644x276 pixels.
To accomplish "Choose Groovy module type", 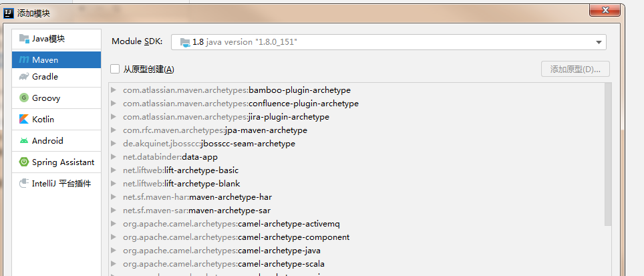I will coord(57,98).
